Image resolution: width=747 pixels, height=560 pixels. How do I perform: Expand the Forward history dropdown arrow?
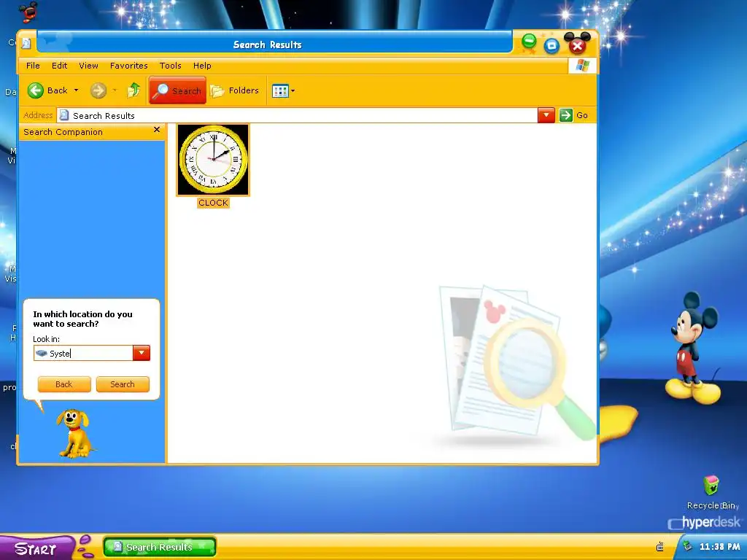coord(115,90)
